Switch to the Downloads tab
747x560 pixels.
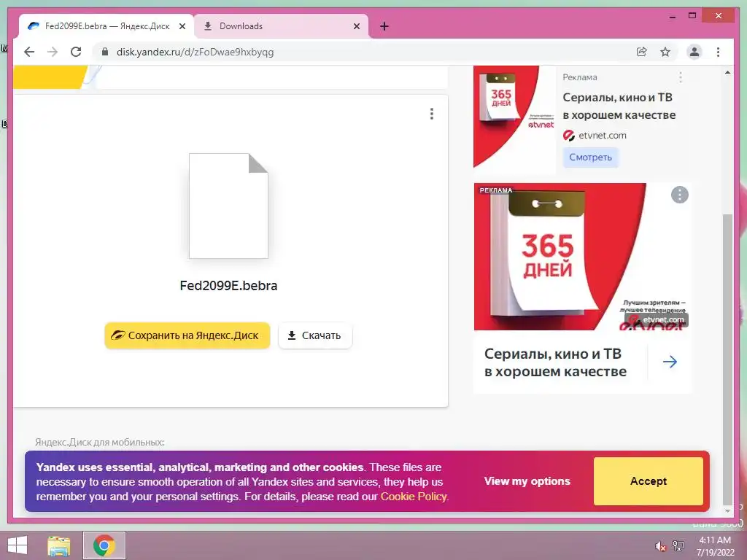pos(281,26)
